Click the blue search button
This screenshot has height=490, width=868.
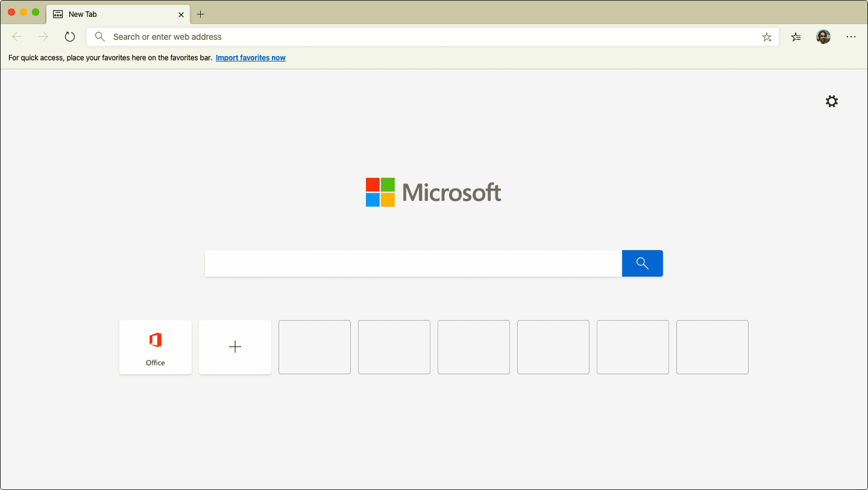pos(642,263)
